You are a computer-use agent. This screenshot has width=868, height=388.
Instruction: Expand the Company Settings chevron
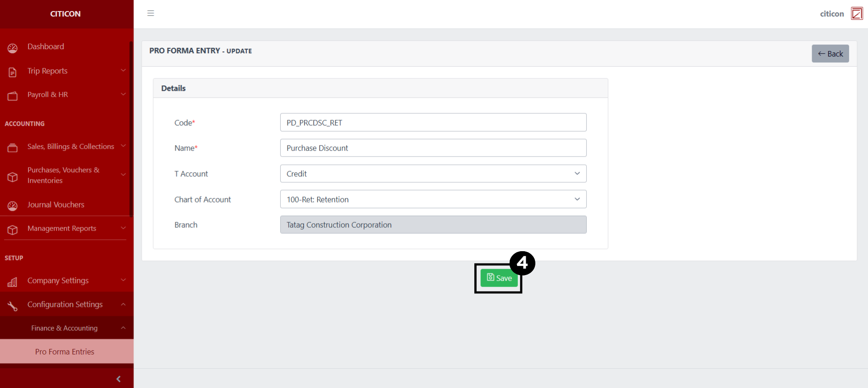point(123,280)
